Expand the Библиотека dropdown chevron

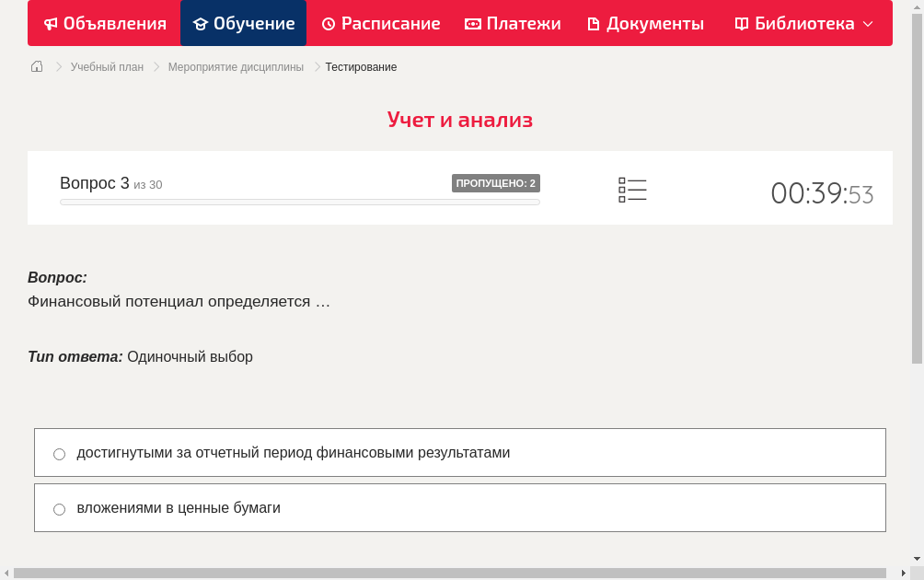[867, 26]
